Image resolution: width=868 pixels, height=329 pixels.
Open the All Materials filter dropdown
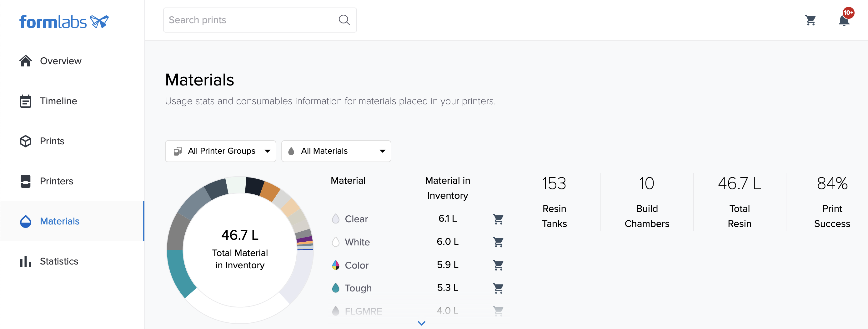click(336, 151)
